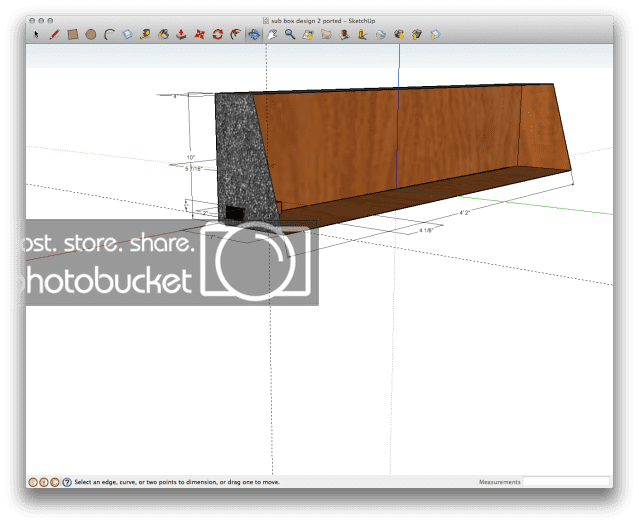Select the arrow Select tool
Image resolution: width=639 pixels, height=524 pixels.
[x=36, y=34]
